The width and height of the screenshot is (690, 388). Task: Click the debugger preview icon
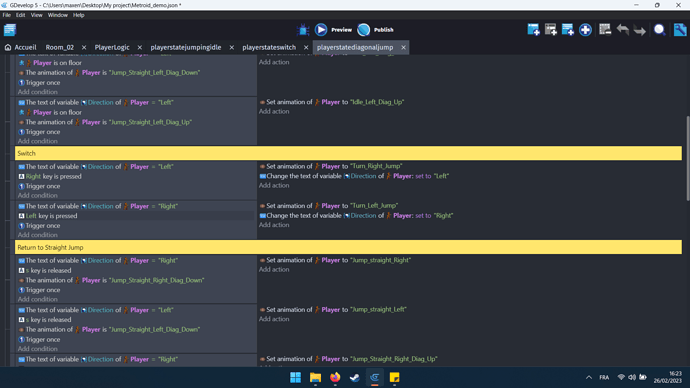tap(303, 30)
